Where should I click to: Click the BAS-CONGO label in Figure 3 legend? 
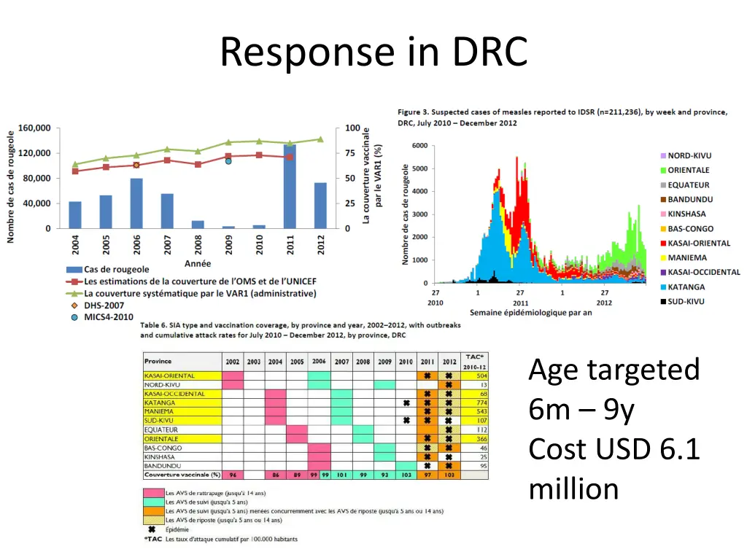pyautogui.click(x=690, y=228)
